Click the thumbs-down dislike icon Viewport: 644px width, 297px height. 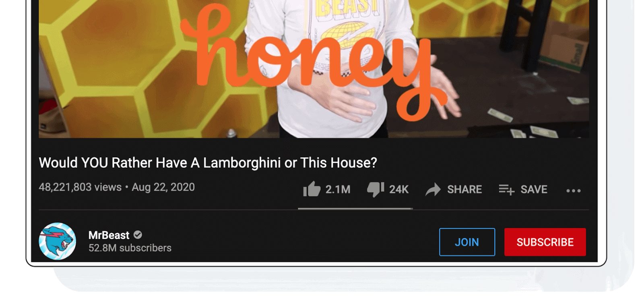[376, 189]
